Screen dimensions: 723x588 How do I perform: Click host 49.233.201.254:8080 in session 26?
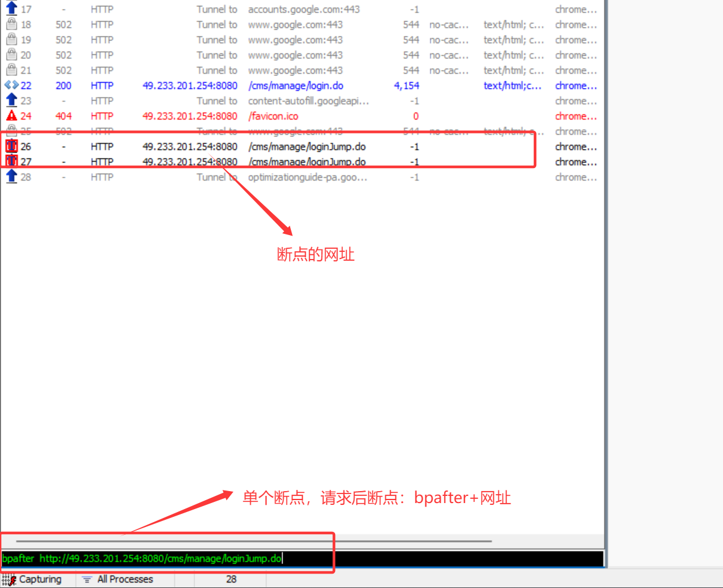click(190, 147)
